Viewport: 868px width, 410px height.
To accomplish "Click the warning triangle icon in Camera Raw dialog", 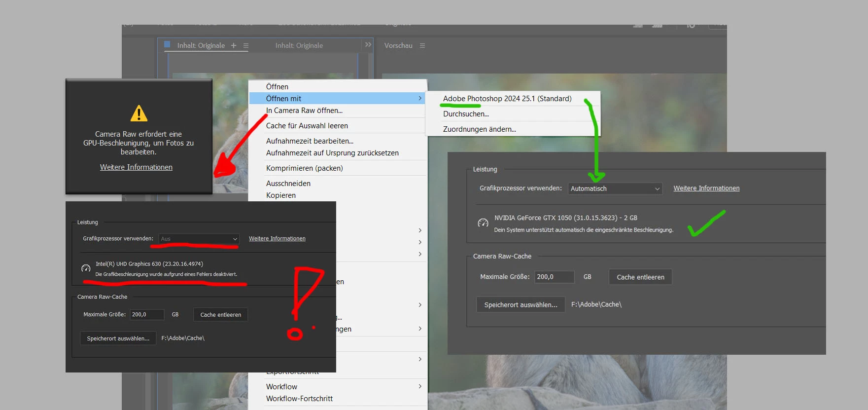I will 139,113.
